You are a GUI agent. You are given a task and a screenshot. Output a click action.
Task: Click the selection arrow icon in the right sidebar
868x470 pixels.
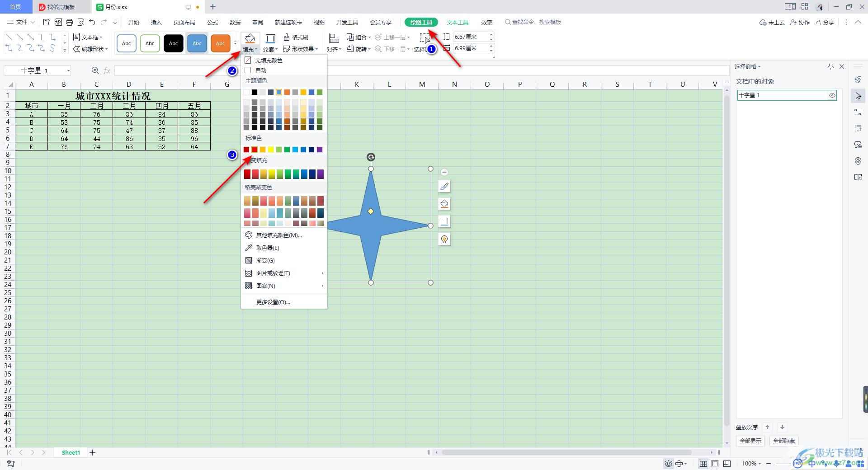pyautogui.click(x=858, y=96)
